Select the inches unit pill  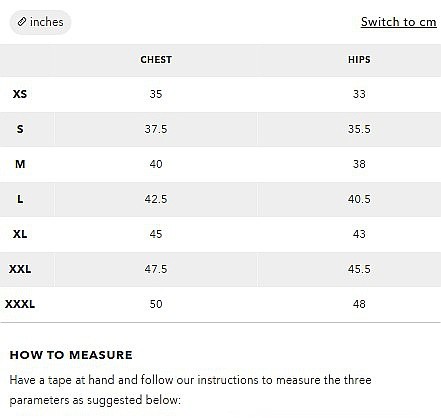tap(40, 22)
